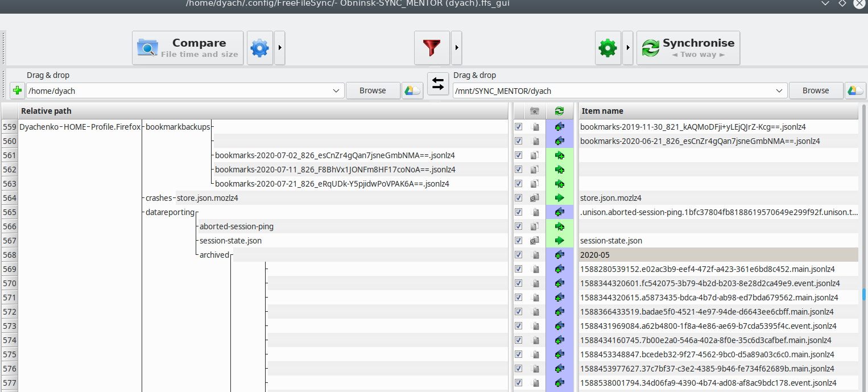
Task: Select bookmarkbackups folder in left tree
Action: pyautogui.click(x=177, y=127)
